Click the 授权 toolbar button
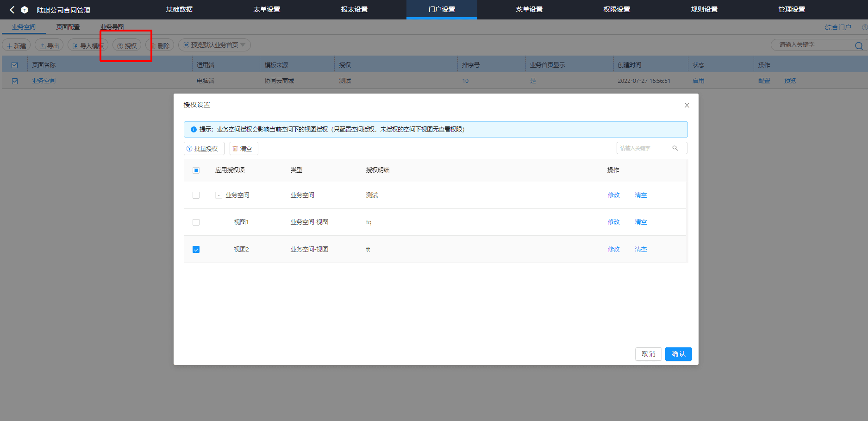The image size is (868, 421). 127,45
